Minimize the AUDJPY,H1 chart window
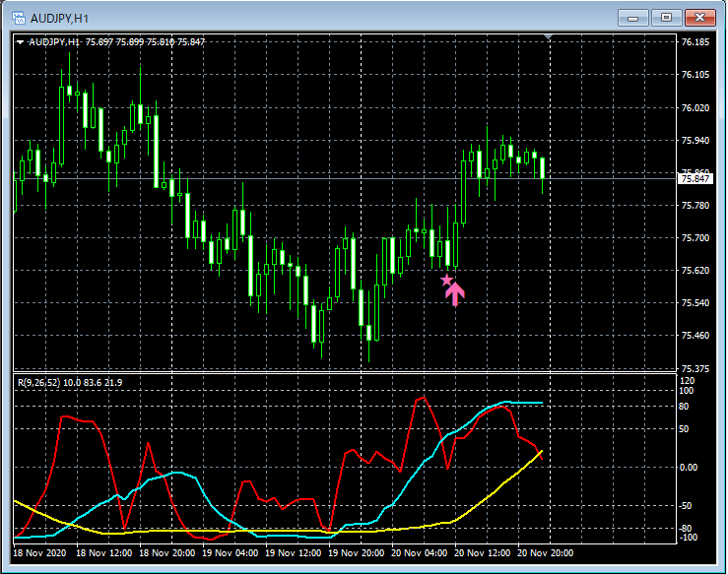Viewport: 728px width, 574px height. 635,17
